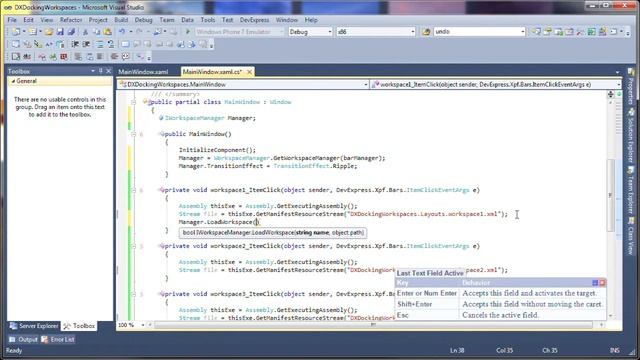
Task: Open Solution Explorer from the toolbar icon
Action: (x=536, y=32)
